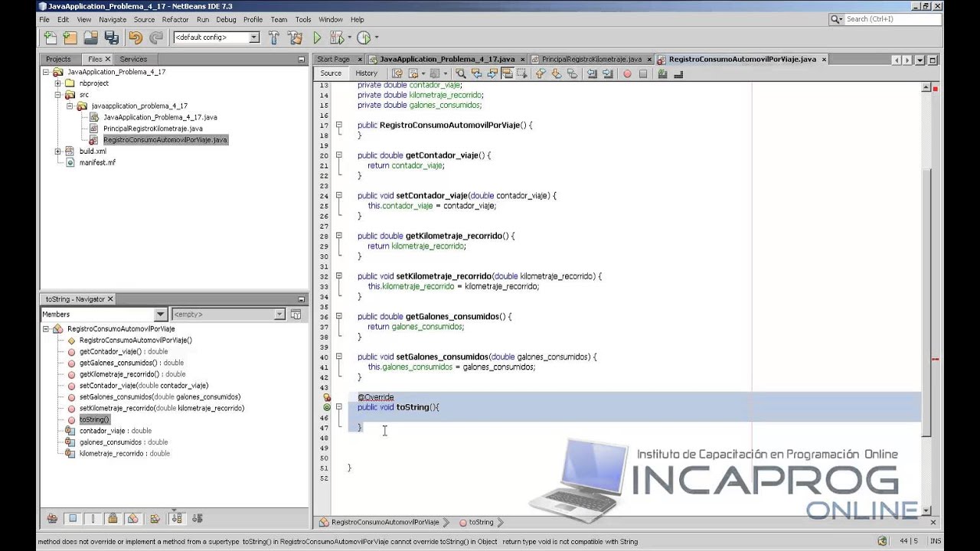This screenshot has width=980, height=551.
Task: Click the Open Project toolbar icon
Action: pyautogui.click(x=90, y=37)
